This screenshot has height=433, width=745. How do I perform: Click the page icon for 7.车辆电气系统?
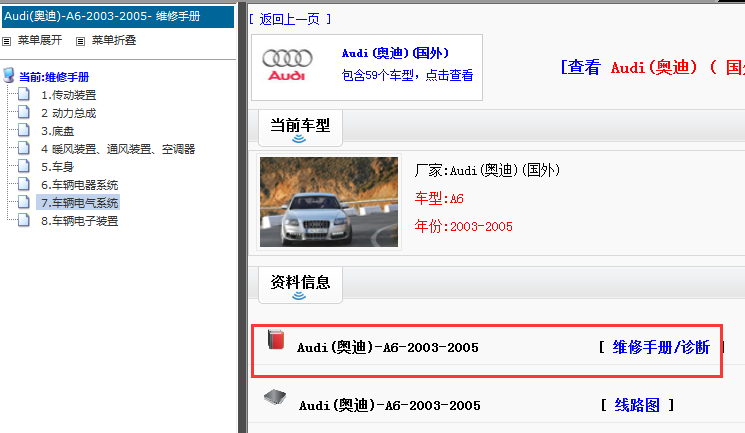[24, 202]
